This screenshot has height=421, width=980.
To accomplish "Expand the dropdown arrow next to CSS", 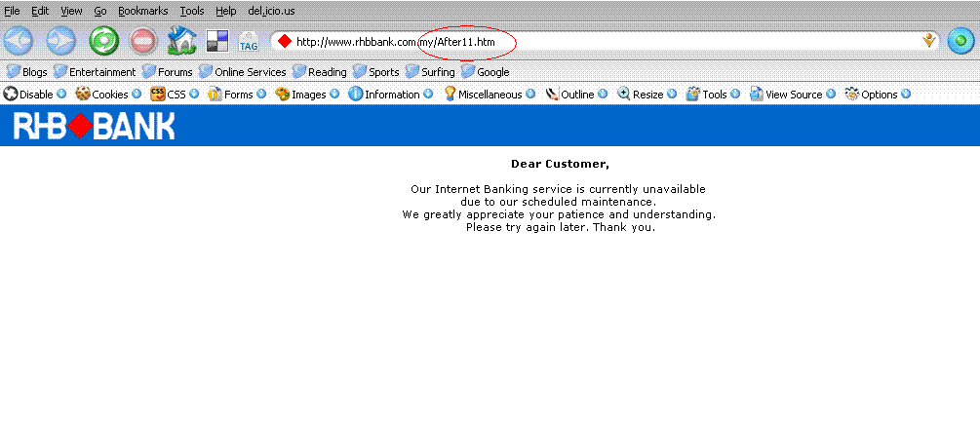I will pos(194,95).
